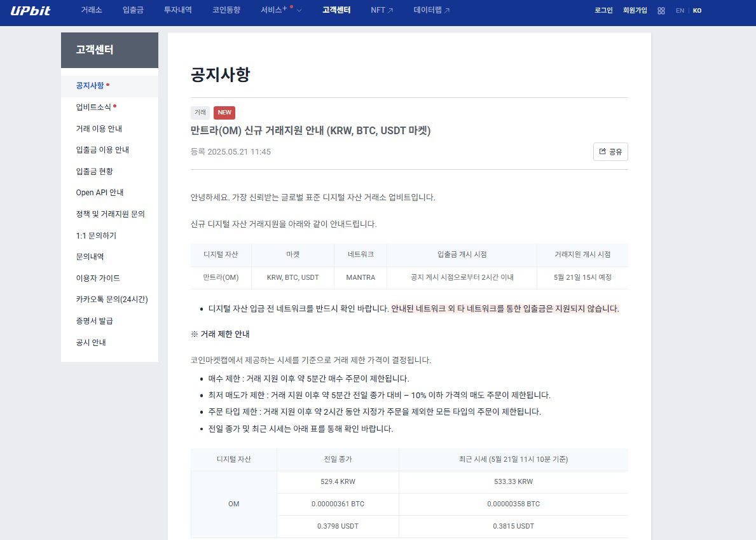This screenshot has width=756, height=540.
Task: Click the 공지 게시 시점으로부터 2시간 이내 cell
Action: tap(462, 277)
